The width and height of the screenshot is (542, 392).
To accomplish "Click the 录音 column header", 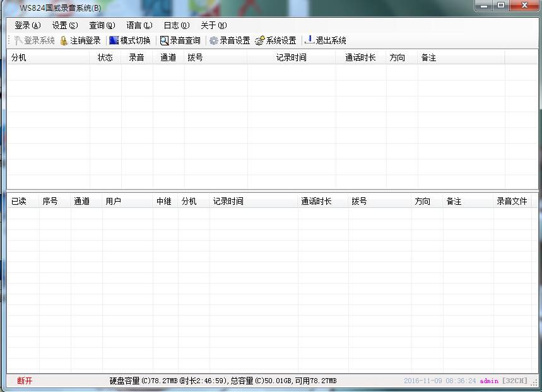I will (x=136, y=57).
